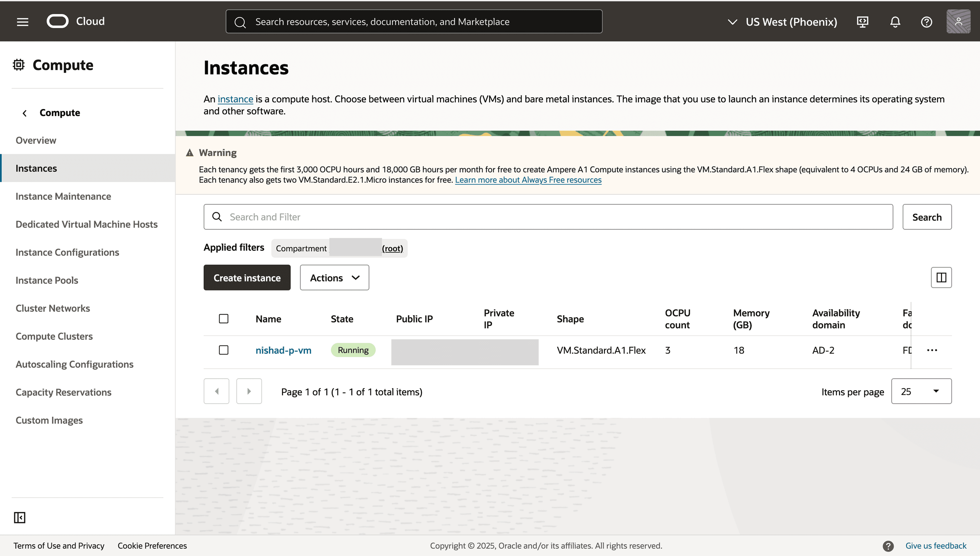Image resolution: width=980 pixels, height=556 pixels.
Task: Go to the previous page arrow
Action: click(217, 391)
